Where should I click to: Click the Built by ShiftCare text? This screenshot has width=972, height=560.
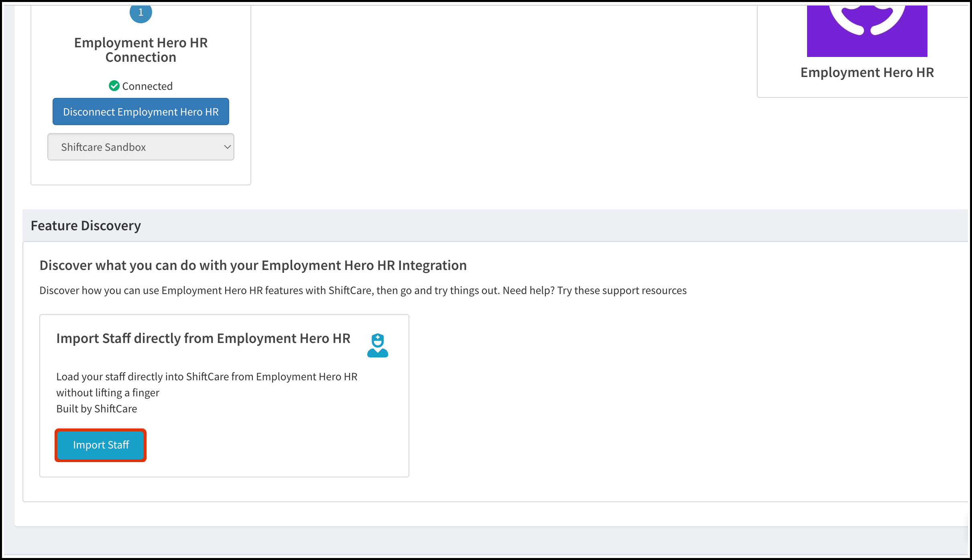[97, 409]
